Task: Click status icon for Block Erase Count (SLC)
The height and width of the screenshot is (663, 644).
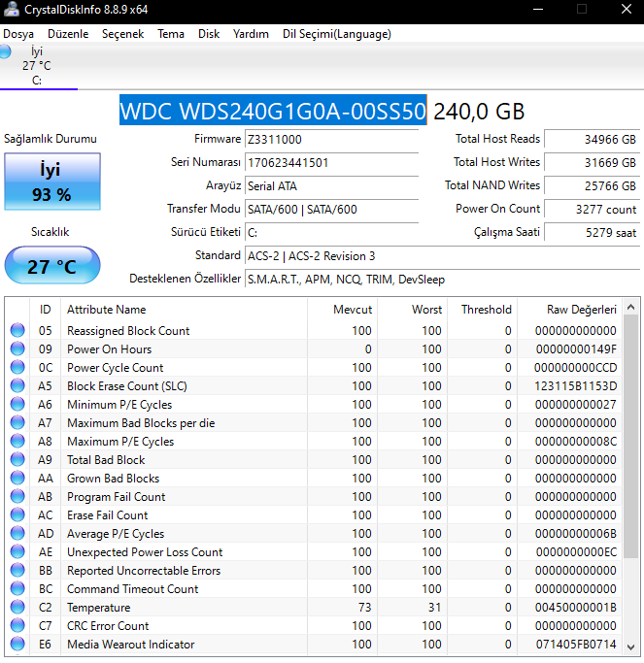Action: 17,385
